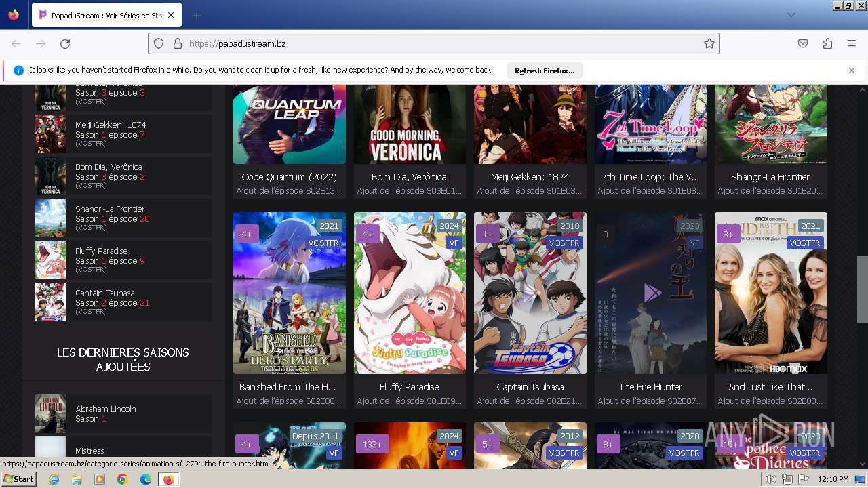
Task: Open File Explorer from the taskbar
Action: 77,479
